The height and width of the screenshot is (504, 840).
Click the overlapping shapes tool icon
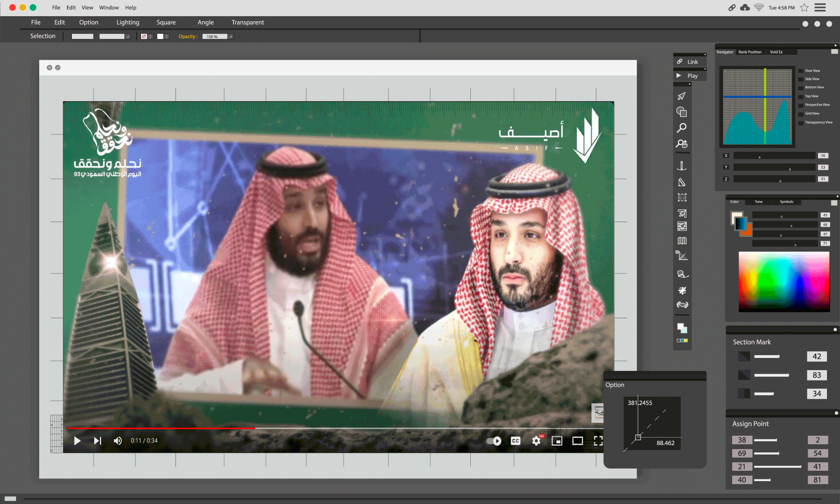click(681, 112)
